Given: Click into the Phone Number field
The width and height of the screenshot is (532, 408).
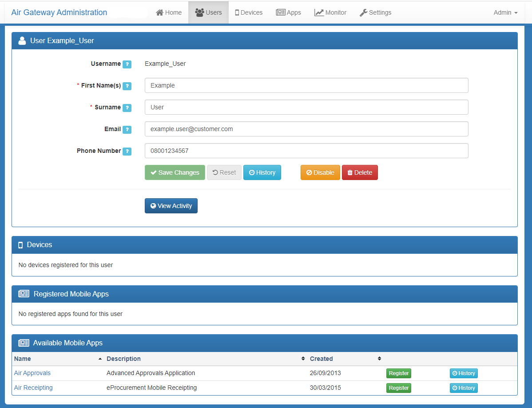Looking at the screenshot, I should pos(306,151).
